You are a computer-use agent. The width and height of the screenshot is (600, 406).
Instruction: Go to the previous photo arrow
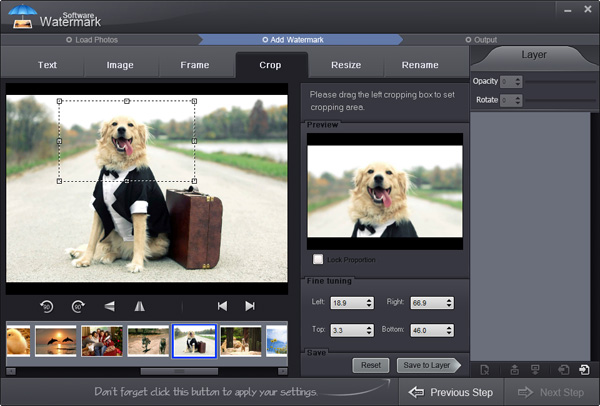pos(222,306)
